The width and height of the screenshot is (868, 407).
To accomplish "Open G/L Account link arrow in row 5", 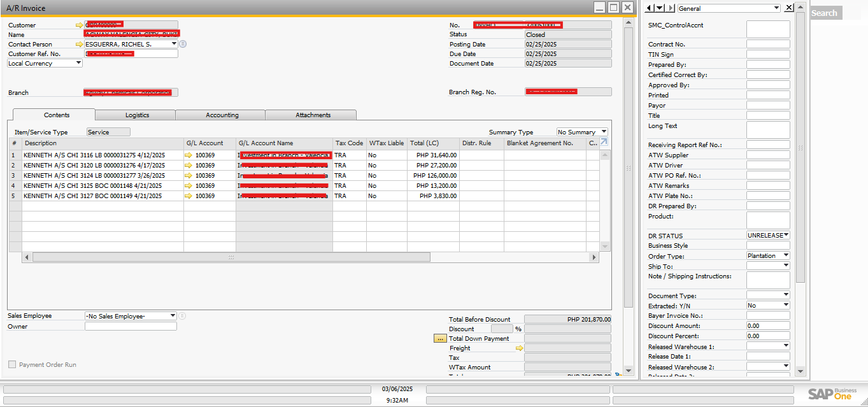I will [x=188, y=196].
